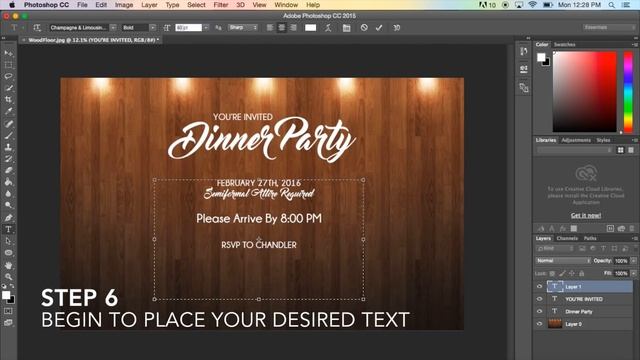The width and height of the screenshot is (640, 360).
Task: Open Create Warped Text option
Action: pos(328,28)
